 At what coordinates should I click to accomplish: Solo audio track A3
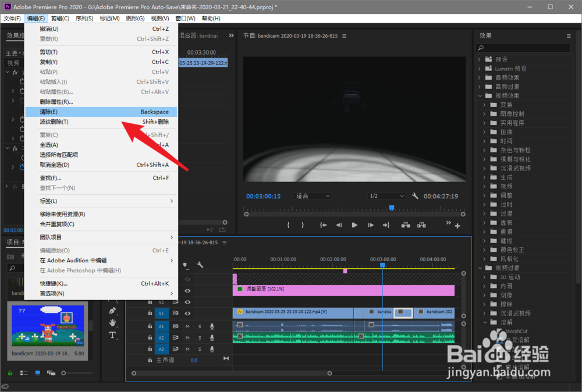[x=200, y=349]
